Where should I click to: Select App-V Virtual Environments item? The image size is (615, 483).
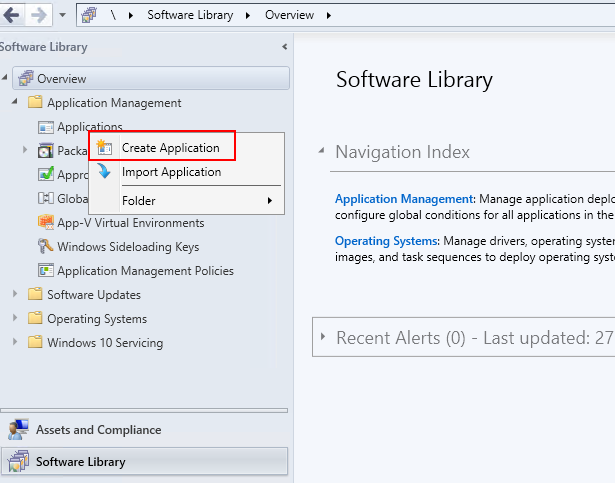[x=131, y=223]
